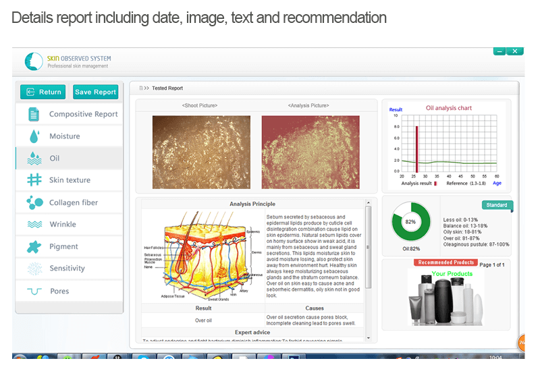Click the Oil analysis chart title

[449, 108]
